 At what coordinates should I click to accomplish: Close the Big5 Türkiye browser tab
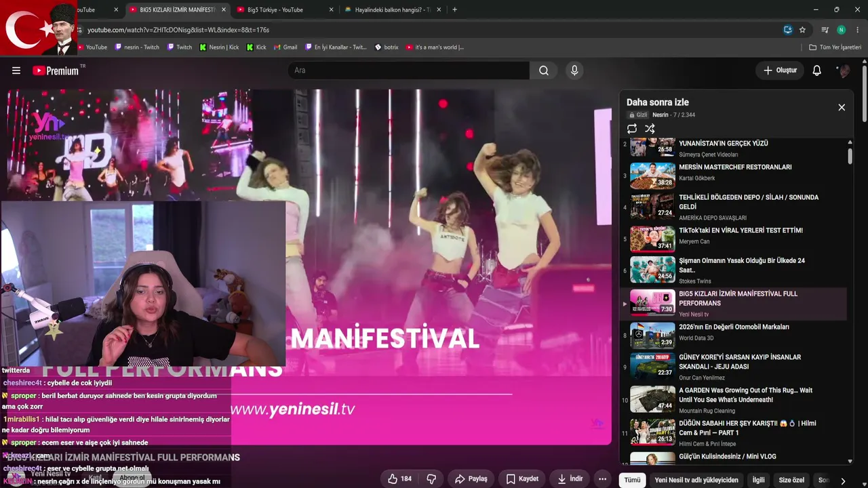point(331,9)
